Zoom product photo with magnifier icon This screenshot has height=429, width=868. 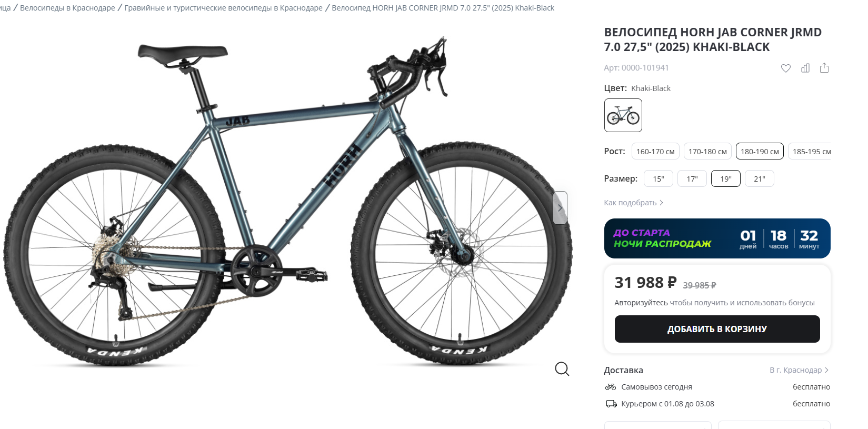pos(562,369)
